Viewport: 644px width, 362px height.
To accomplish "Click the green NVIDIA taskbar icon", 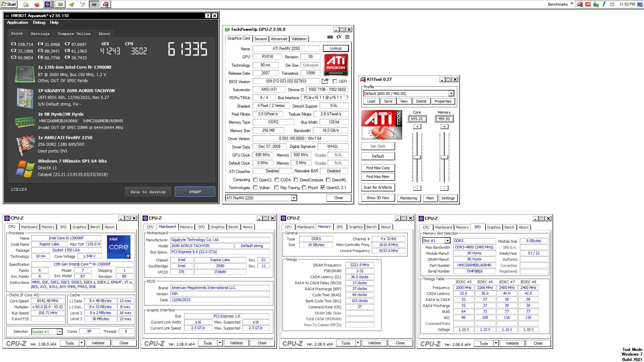I will coord(71,4).
